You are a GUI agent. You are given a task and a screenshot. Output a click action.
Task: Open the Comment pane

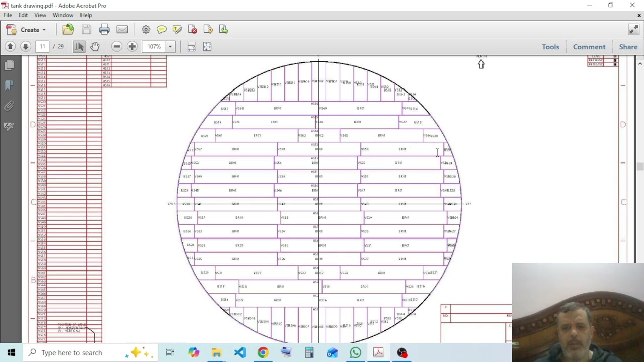pos(589,47)
